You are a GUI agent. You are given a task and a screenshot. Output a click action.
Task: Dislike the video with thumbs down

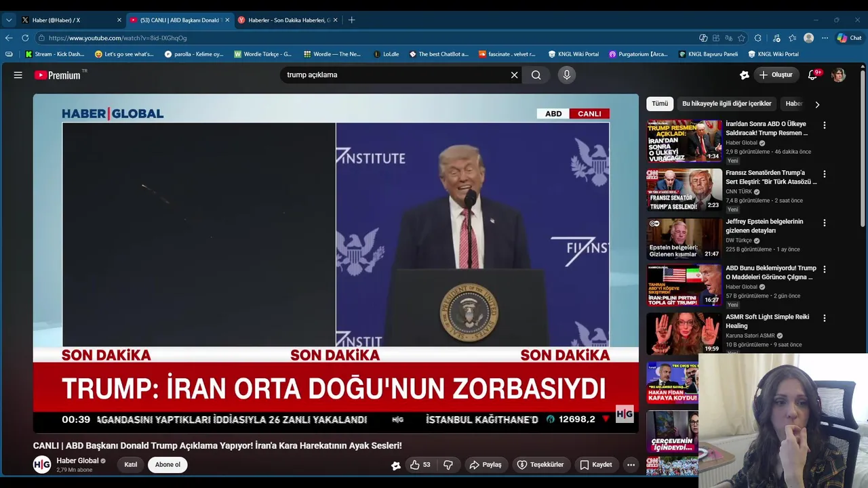(x=448, y=465)
